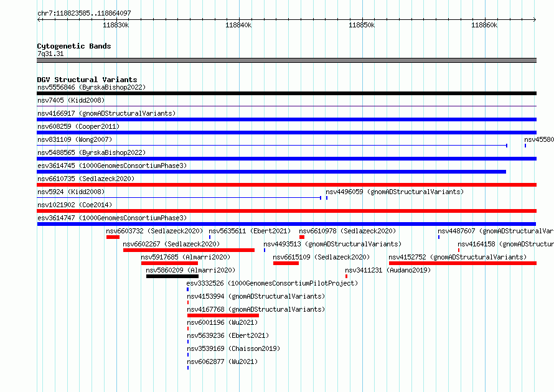The width and height of the screenshot is (554, 392).
Task: Click nsv3411231 (Audano2019) label
Action: tap(388, 270)
